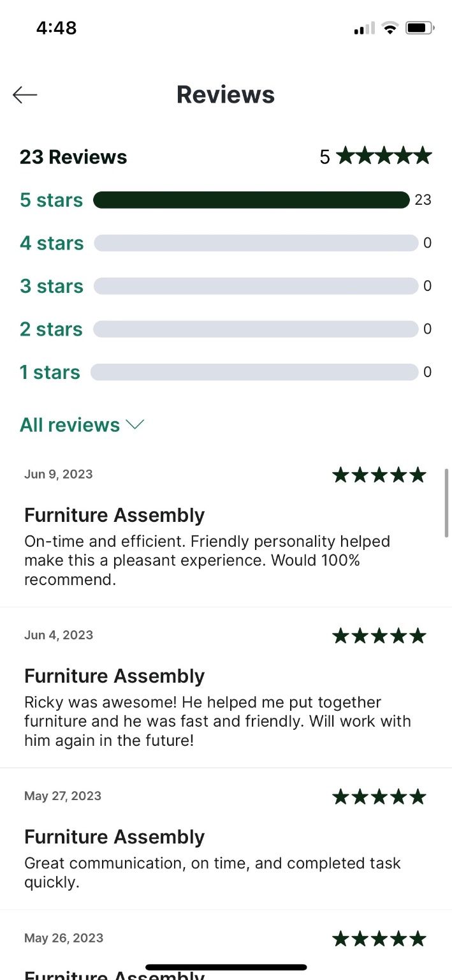The width and height of the screenshot is (452, 980).
Task: Tap the battery status icon
Action: point(420,28)
